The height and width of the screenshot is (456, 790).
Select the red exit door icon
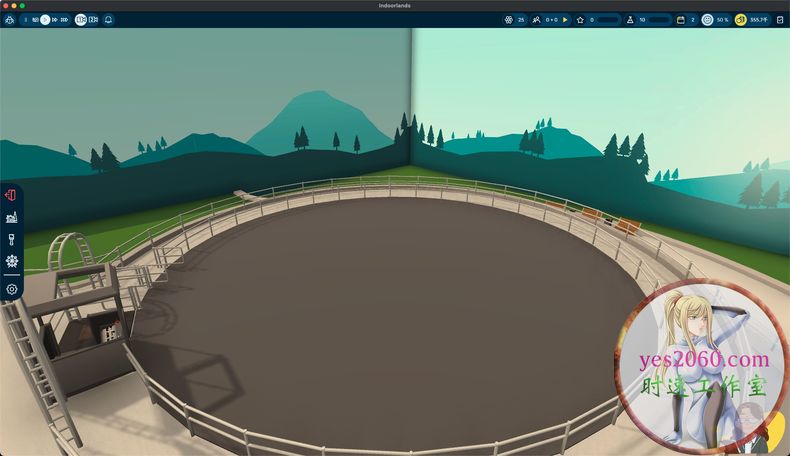(x=12, y=195)
